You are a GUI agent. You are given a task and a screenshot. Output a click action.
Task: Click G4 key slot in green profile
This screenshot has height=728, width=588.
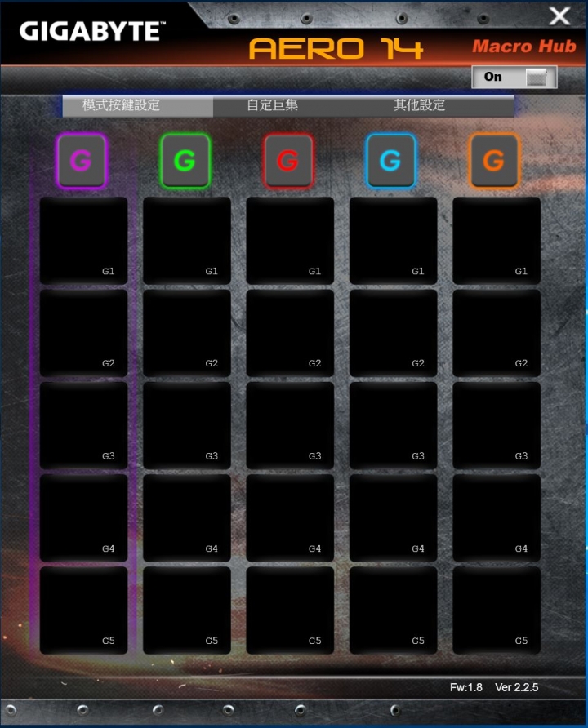coord(187,517)
